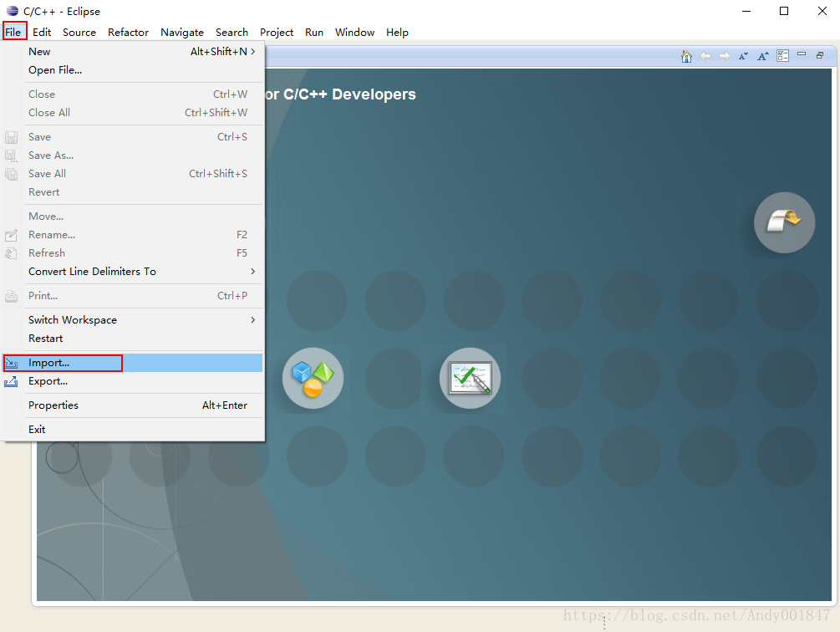The width and height of the screenshot is (840, 632).
Task: Minimize the Welcome view panel
Action: coord(802,54)
